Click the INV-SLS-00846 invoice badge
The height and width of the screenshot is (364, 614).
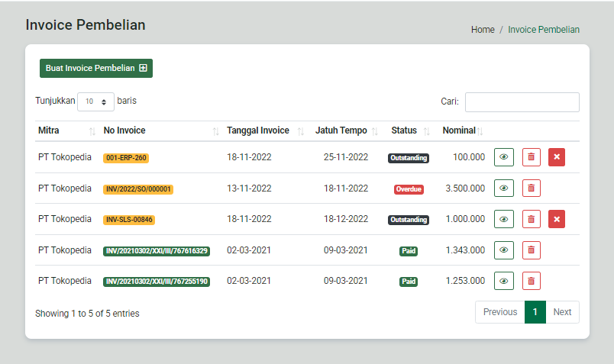[x=129, y=220]
